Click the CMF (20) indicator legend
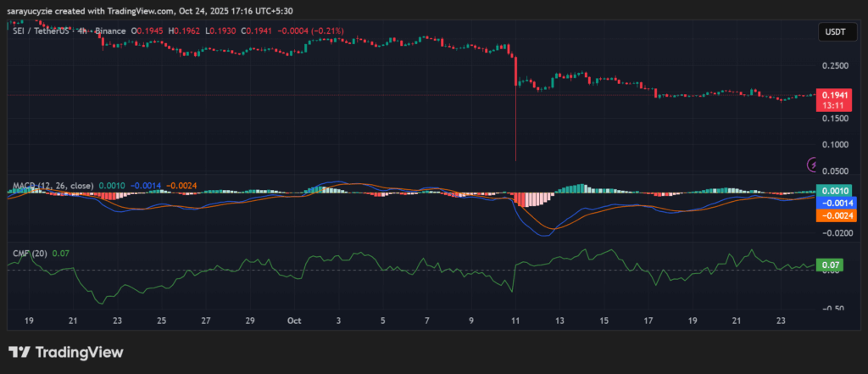 point(28,253)
